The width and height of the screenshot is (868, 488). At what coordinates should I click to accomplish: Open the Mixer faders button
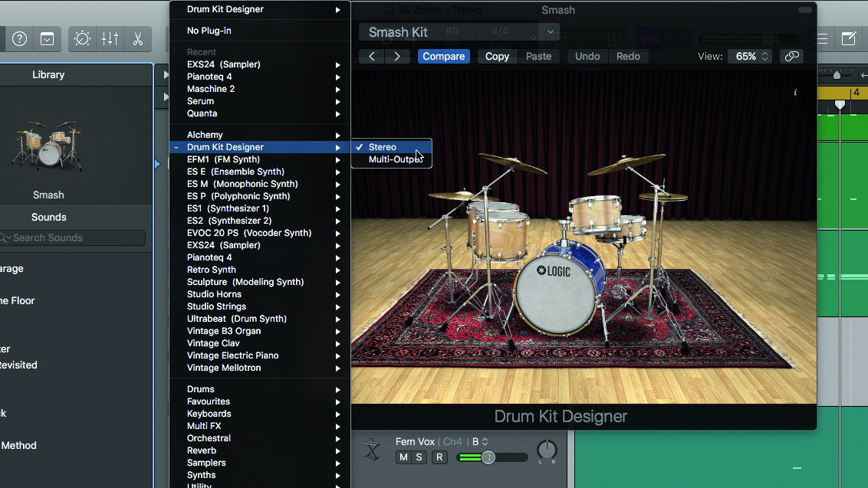[110, 39]
